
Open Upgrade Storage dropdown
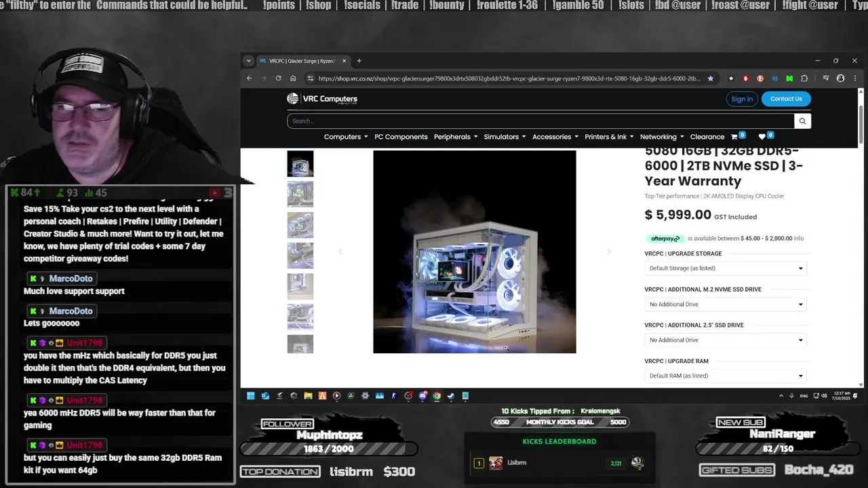pyautogui.click(x=726, y=268)
